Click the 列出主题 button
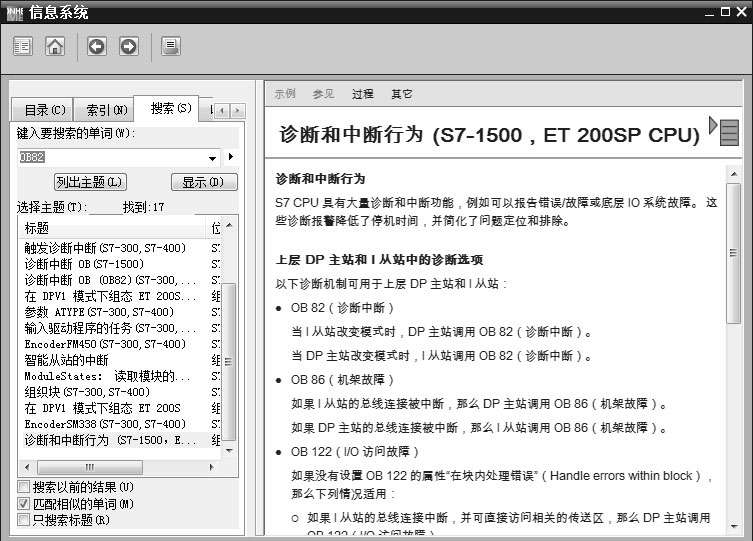Image resolution: width=753 pixels, height=541 pixels. [90, 182]
